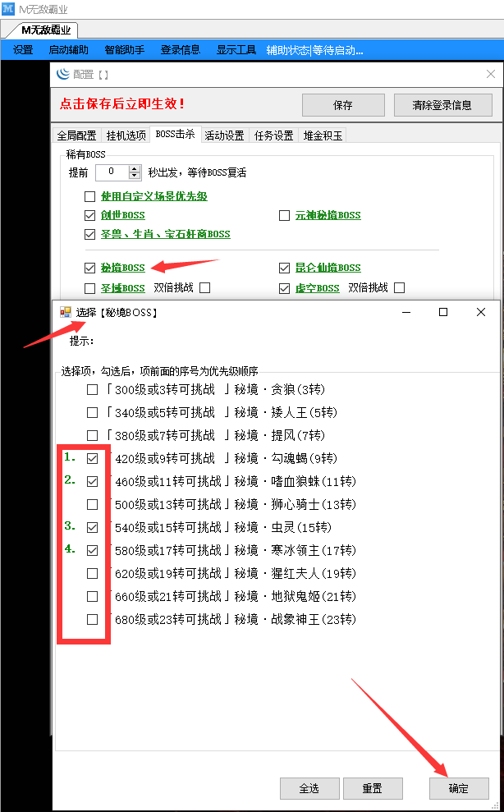Click the 确定 button
The width and height of the screenshot is (504, 812).
coord(459,788)
